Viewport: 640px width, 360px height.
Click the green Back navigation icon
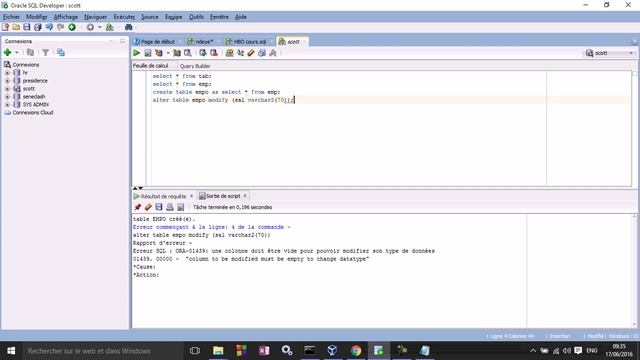pyautogui.click(x=72, y=27)
